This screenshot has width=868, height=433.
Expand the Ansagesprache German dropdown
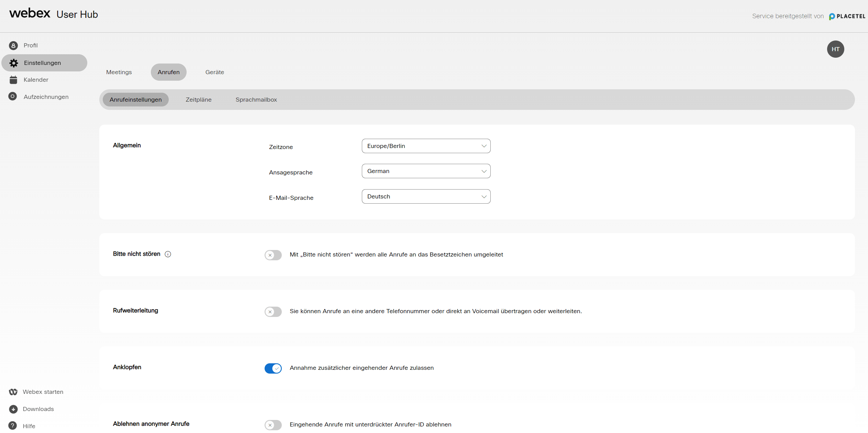[x=426, y=171]
